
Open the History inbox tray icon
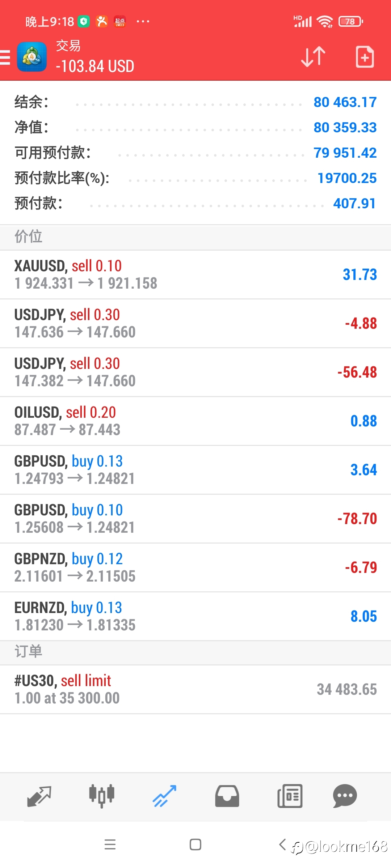pyautogui.click(x=227, y=796)
